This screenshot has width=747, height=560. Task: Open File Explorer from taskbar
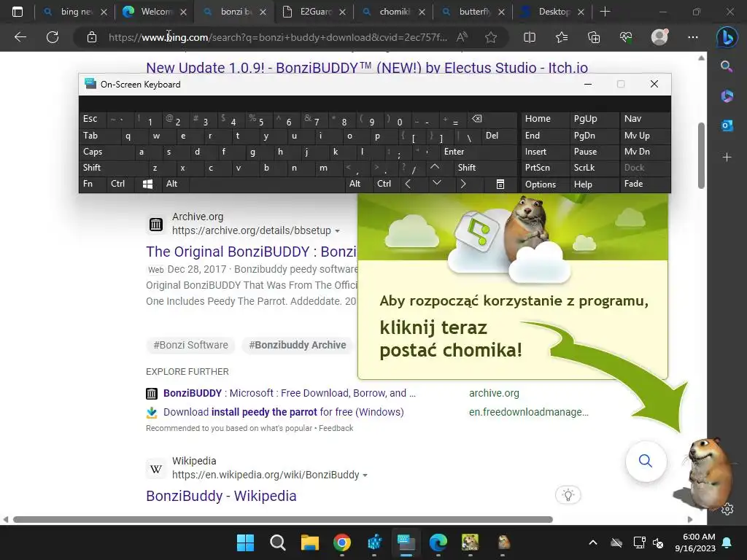tap(309, 542)
